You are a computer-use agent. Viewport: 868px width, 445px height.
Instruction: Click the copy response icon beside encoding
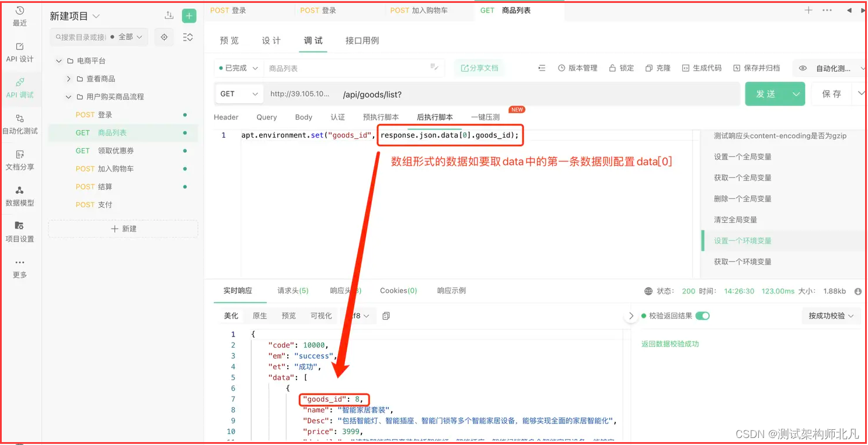click(x=386, y=316)
